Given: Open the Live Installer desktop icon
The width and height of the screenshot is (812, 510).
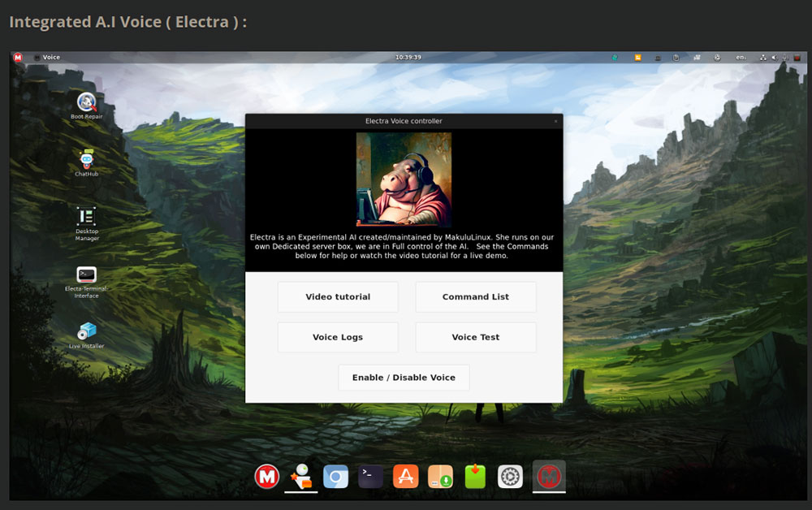Looking at the screenshot, I should pyautogui.click(x=87, y=335).
